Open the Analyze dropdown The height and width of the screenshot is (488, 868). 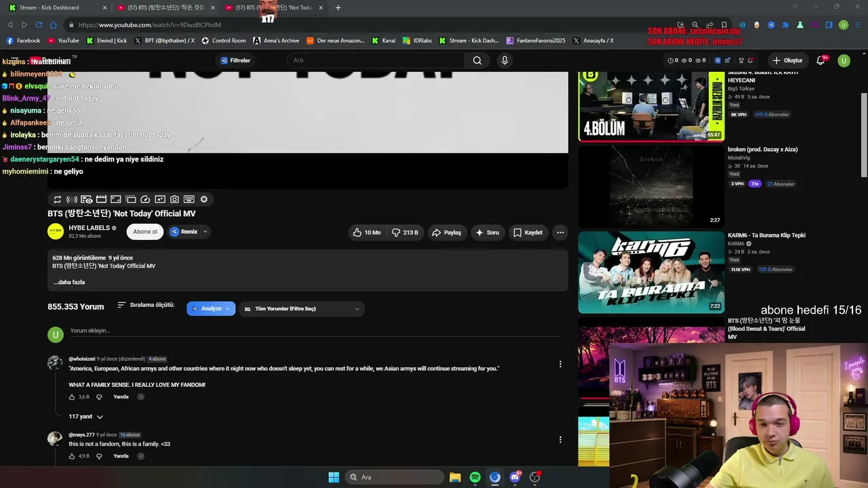click(211, 308)
